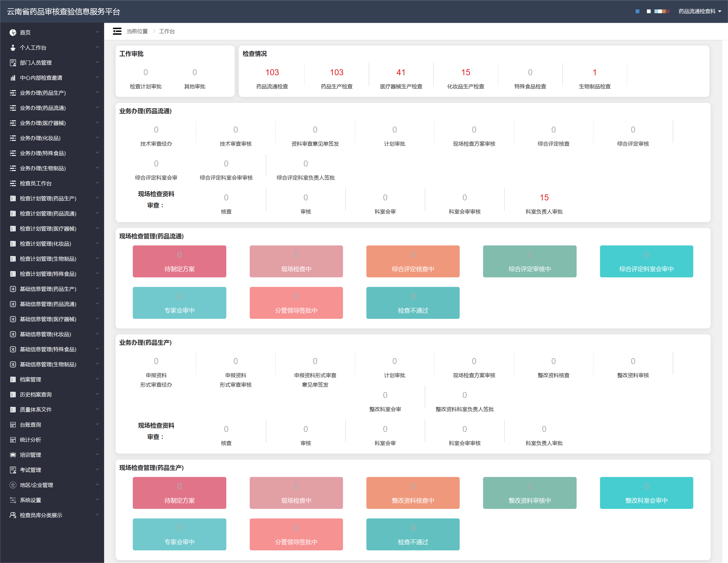Open 药品流通检查 count 103

[272, 79]
